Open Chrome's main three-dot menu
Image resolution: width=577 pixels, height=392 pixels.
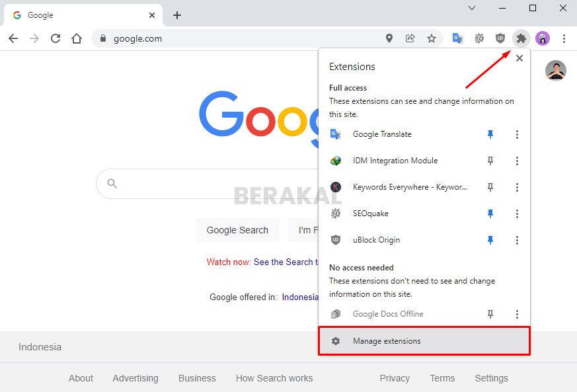565,38
